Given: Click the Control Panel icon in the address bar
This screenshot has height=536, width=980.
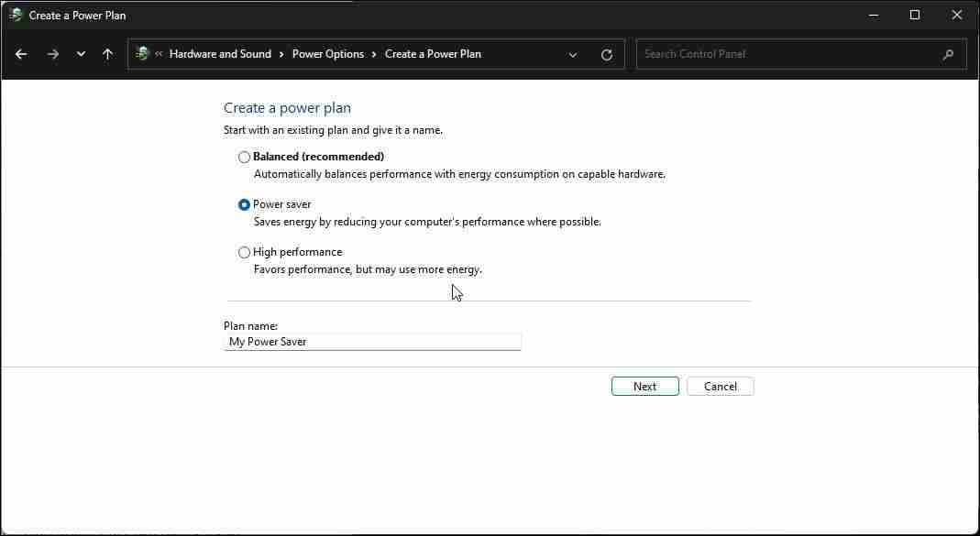Looking at the screenshot, I should click(x=143, y=53).
